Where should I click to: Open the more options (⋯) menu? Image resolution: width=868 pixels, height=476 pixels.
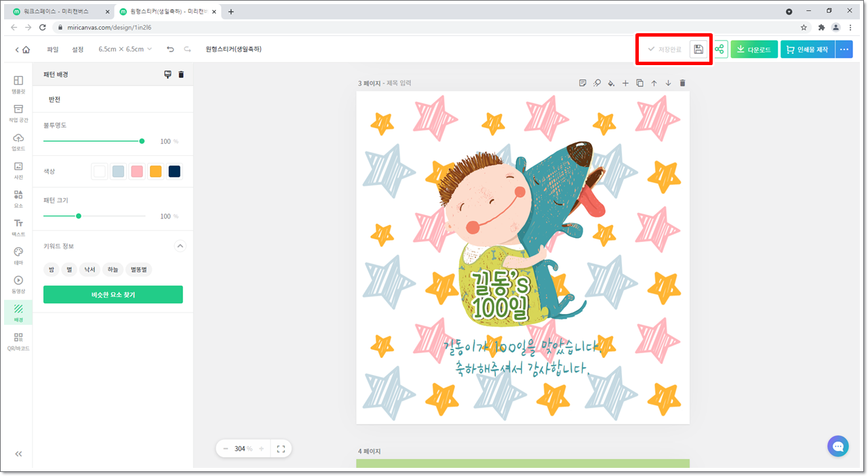844,49
